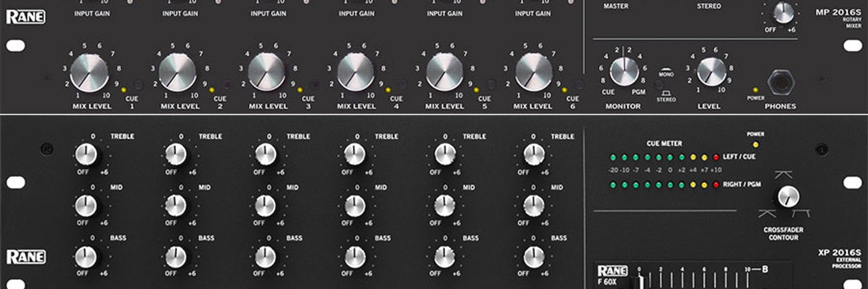Click channel 5 BASS knob
Viewport: 868px width, 289px height.
point(444,257)
